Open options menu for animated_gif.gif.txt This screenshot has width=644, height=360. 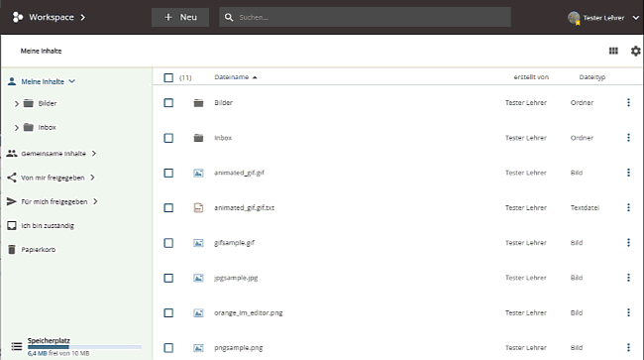click(x=628, y=207)
